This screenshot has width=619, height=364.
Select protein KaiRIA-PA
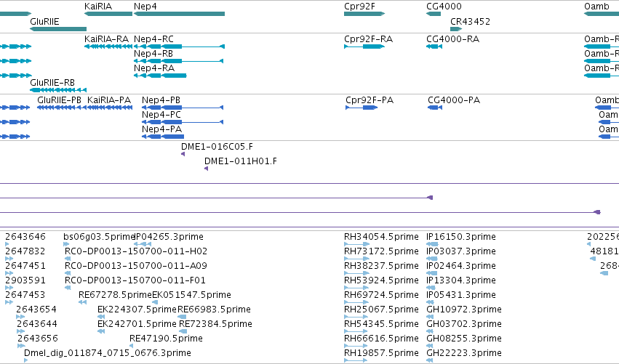pos(110,108)
